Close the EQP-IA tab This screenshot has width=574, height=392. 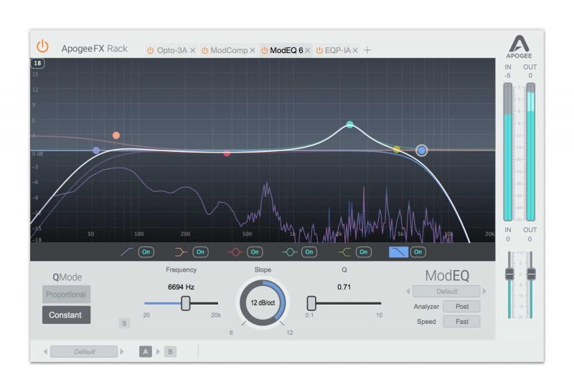tap(354, 50)
